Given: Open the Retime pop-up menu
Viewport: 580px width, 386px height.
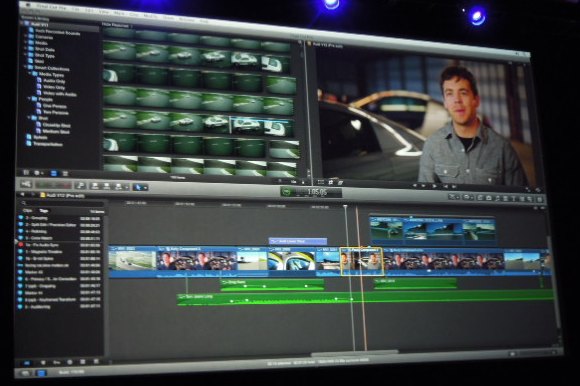Looking at the screenshot, I should pyautogui.click(x=468, y=198).
